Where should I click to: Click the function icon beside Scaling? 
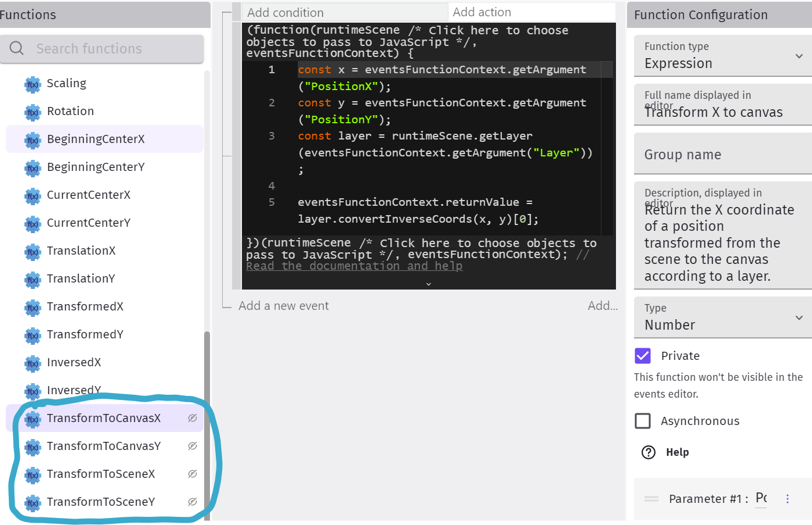[33, 84]
